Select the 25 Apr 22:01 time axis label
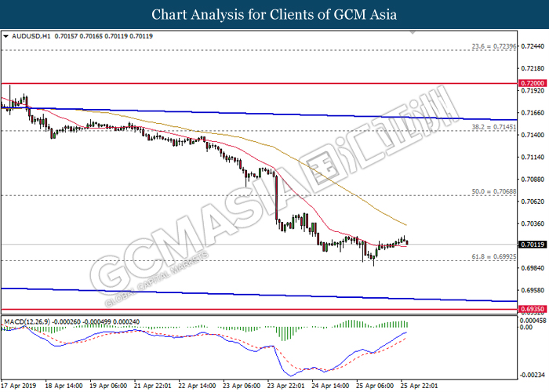 point(420,386)
